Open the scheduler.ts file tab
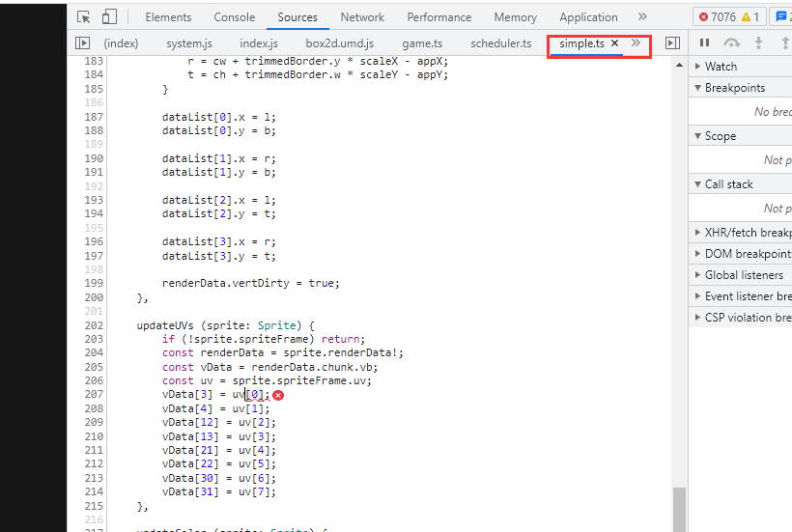The image size is (792, 532). coord(501,43)
